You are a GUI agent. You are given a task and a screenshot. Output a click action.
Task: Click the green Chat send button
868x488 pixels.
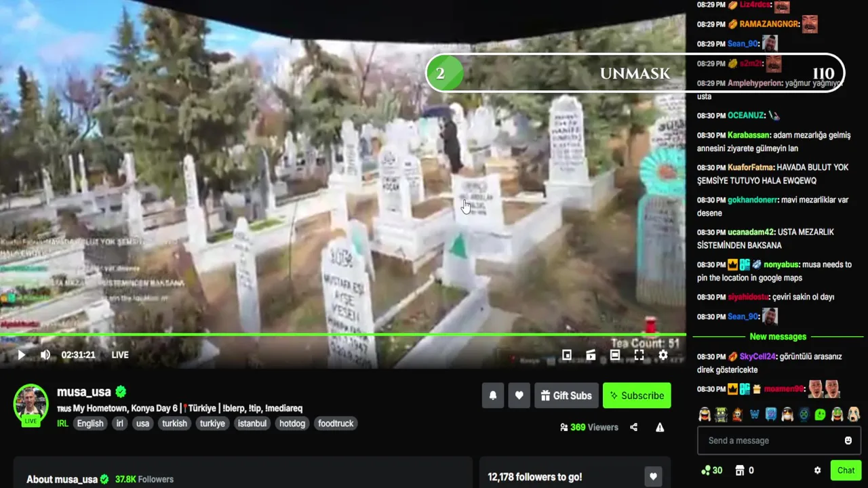[846, 470]
